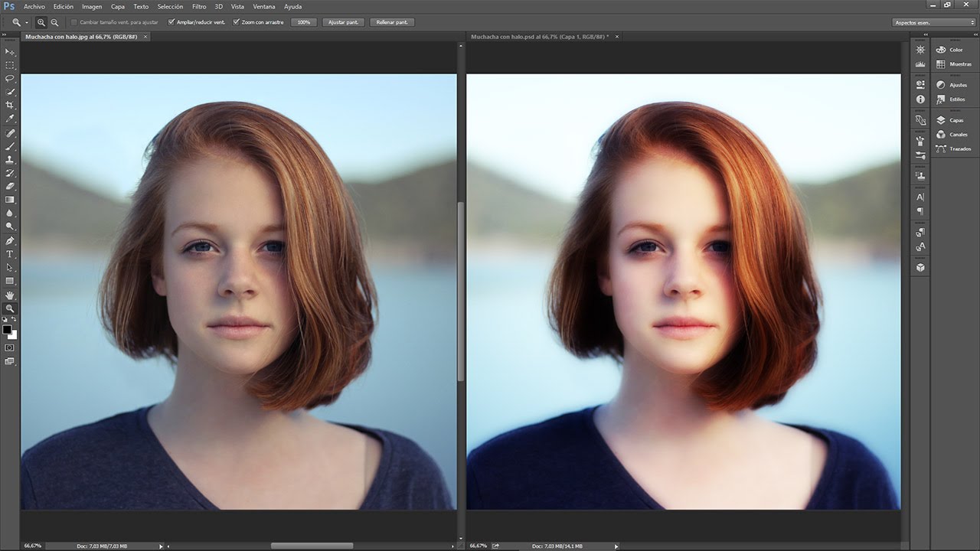The image size is (980, 551).
Task: Select the Crop tool
Action: (10, 105)
